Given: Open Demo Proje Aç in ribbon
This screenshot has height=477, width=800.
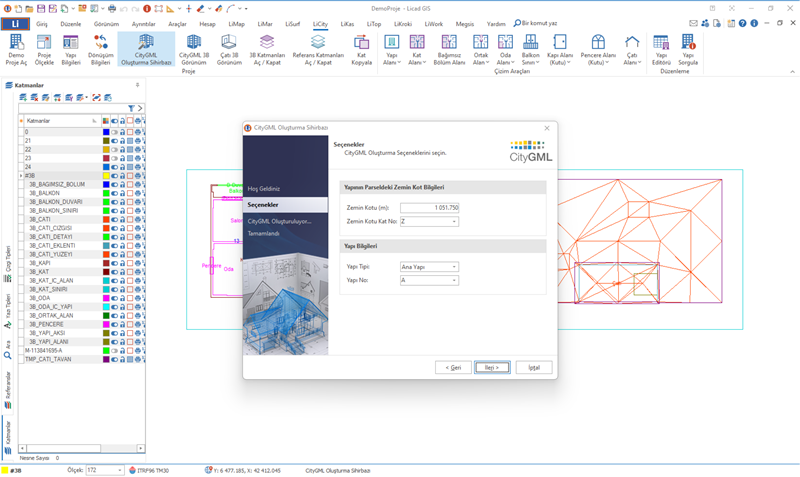Looking at the screenshot, I should (x=16, y=49).
